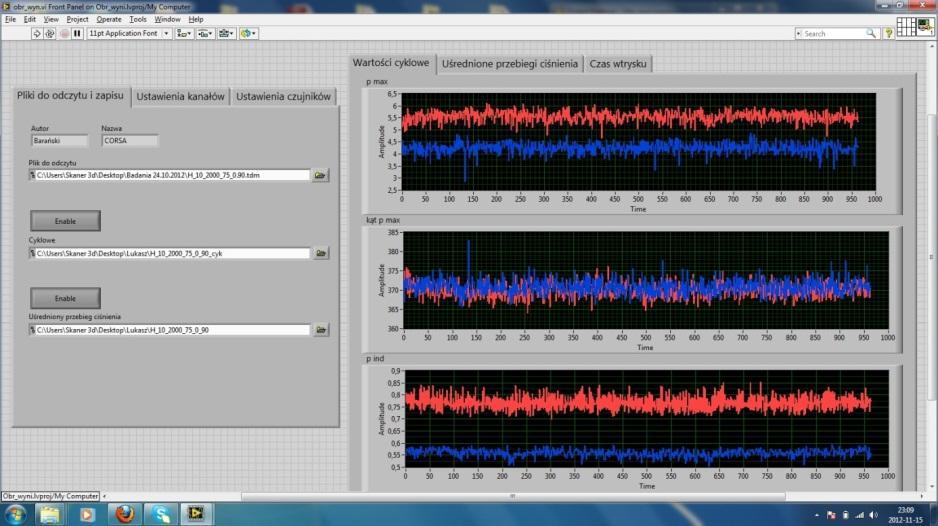The image size is (938, 526).
Task: Open the Operate menu
Action: (109, 19)
